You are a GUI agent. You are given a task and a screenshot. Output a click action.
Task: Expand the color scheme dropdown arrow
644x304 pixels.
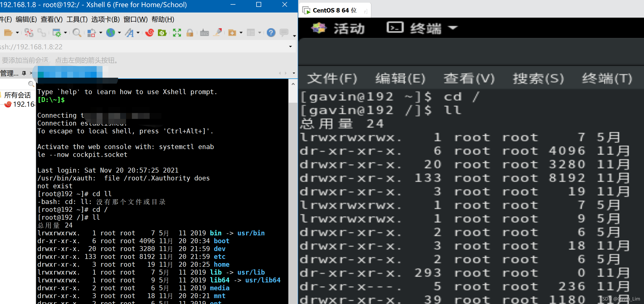tap(101, 33)
